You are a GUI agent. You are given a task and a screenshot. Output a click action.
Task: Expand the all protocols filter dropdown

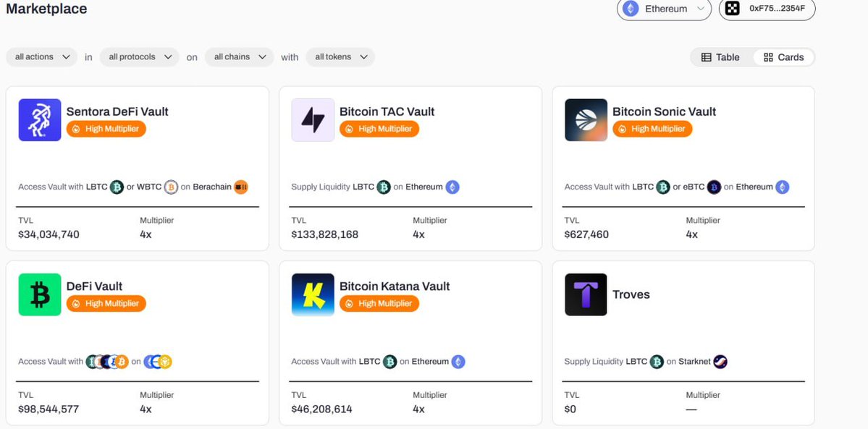pyautogui.click(x=139, y=57)
